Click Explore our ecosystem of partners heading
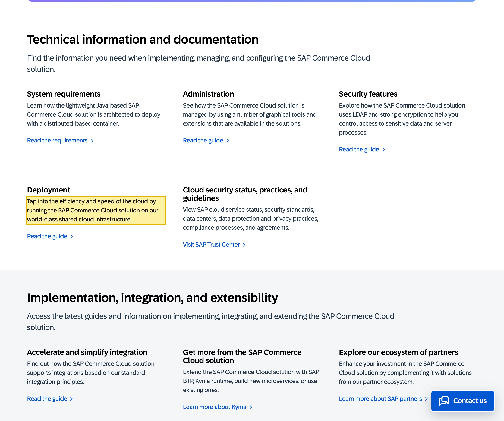The image size is (504, 421). tap(398, 352)
